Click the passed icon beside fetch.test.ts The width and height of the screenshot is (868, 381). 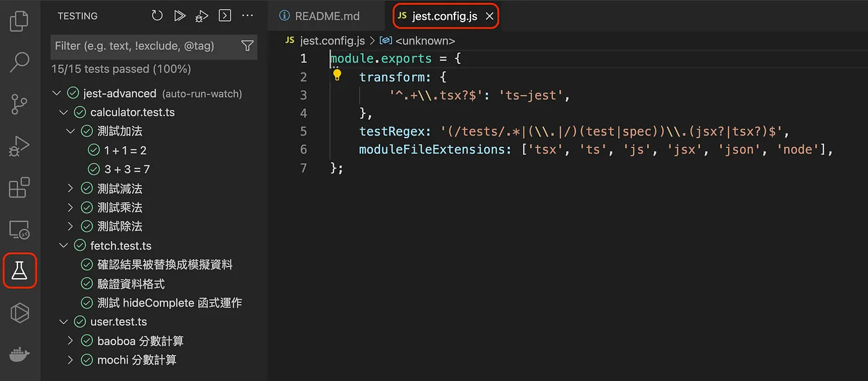pyautogui.click(x=80, y=246)
